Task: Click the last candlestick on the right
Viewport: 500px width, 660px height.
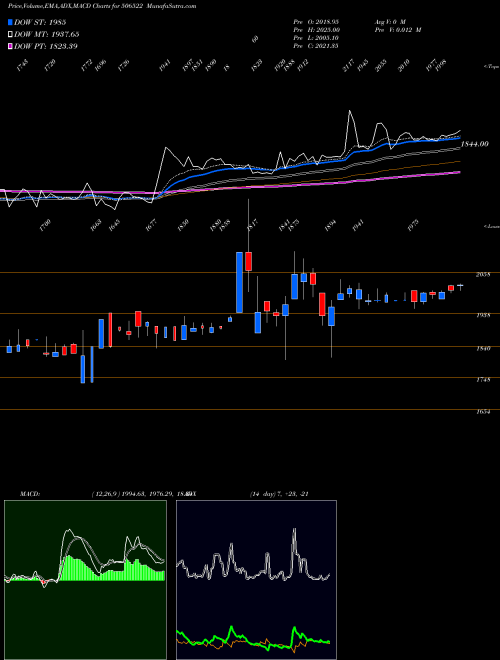Action: (460, 287)
